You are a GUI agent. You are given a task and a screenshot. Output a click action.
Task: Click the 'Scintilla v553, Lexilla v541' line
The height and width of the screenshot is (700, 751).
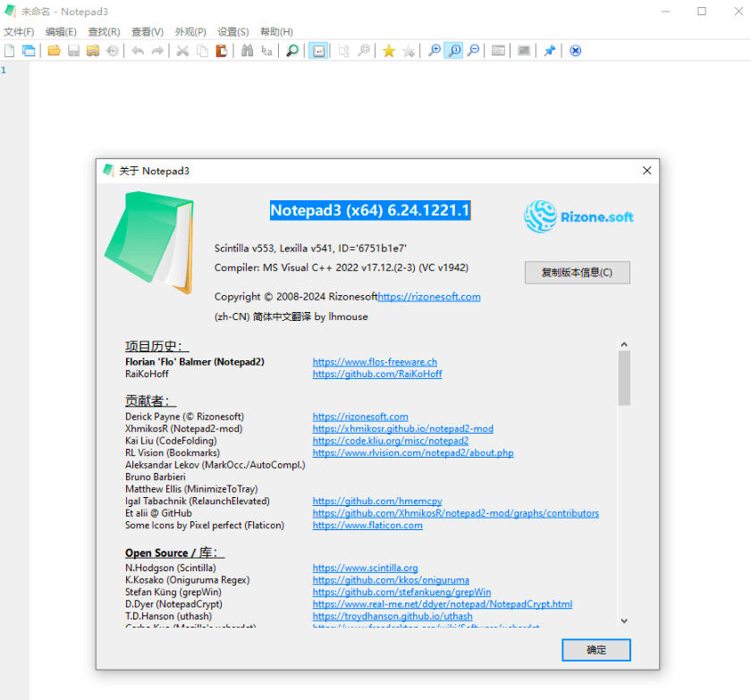310,248
